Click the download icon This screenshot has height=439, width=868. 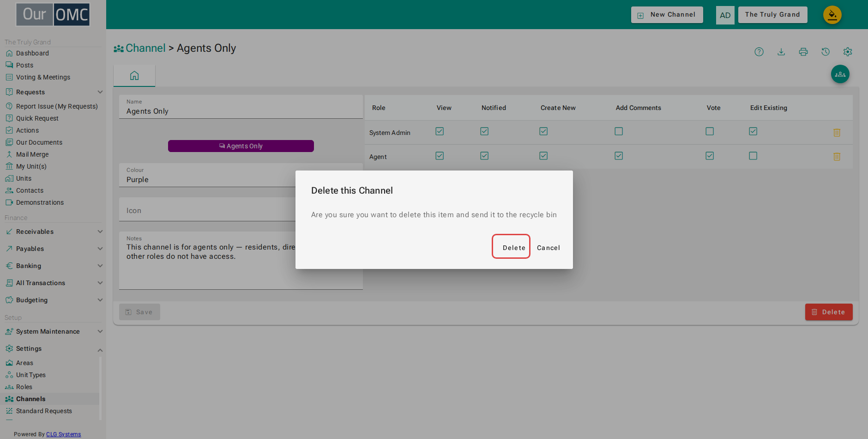pos(781,52)
